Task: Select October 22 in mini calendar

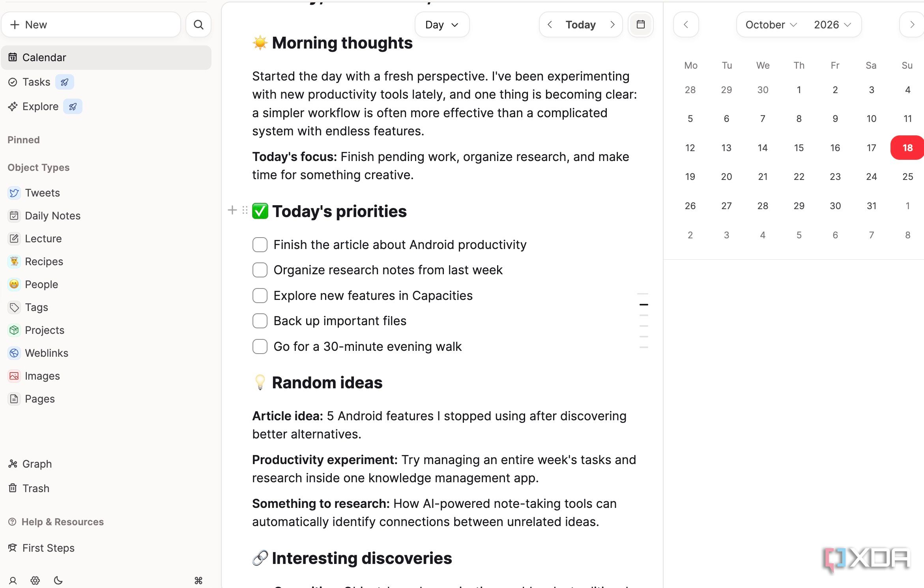Action: [799, 177]
